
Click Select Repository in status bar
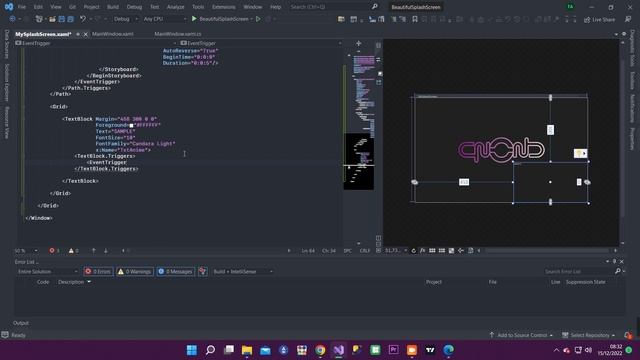coord(589,335)
